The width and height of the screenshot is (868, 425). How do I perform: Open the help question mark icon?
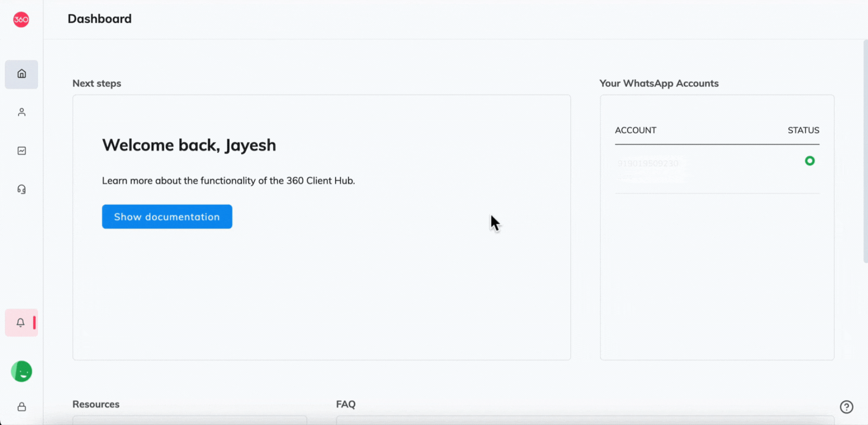point(847,407)
